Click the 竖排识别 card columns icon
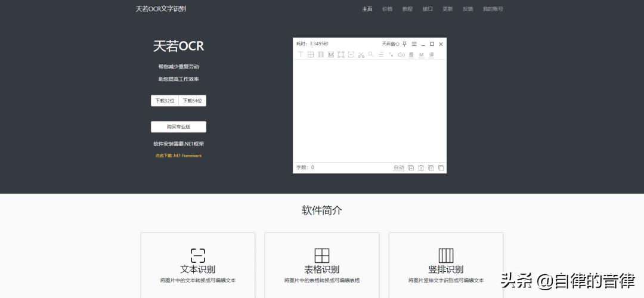The image size is (644, 298). point(446,256)
